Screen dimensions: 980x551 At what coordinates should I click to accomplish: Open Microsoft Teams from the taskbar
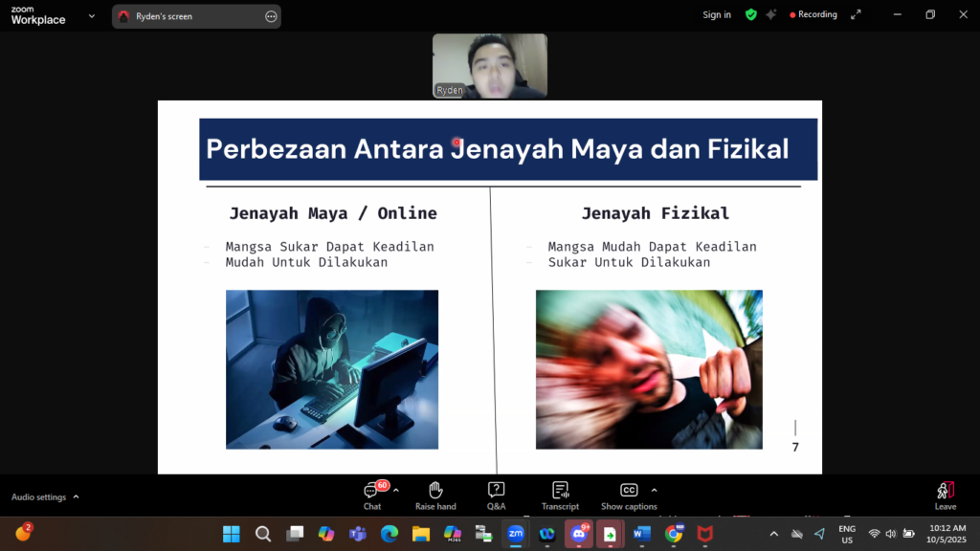[358, 534]
